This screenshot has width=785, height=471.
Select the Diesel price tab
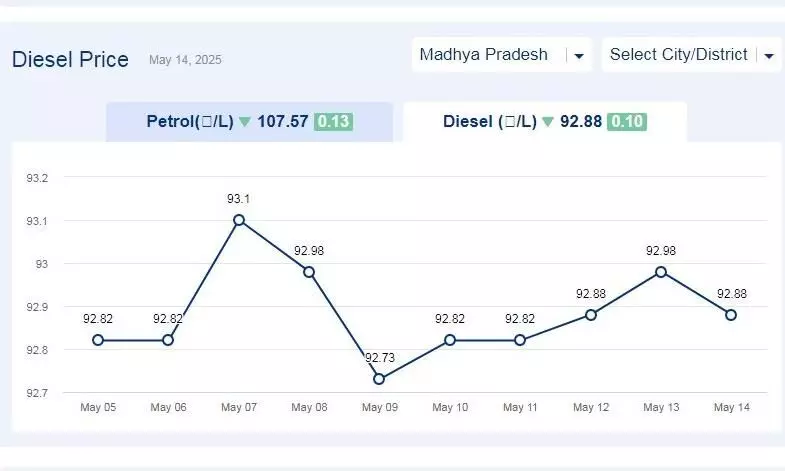[x=545, y=122]
